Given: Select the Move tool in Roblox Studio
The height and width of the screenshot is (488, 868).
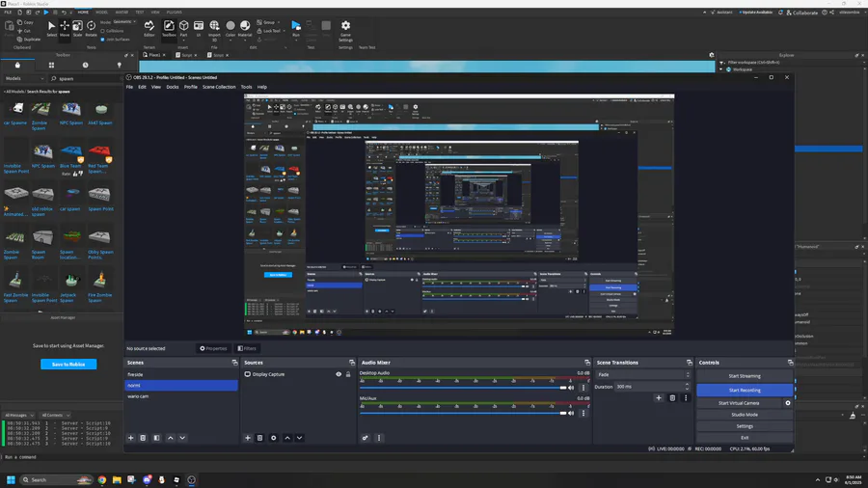Looking at the screenshot, I should (x=65, y=28).
